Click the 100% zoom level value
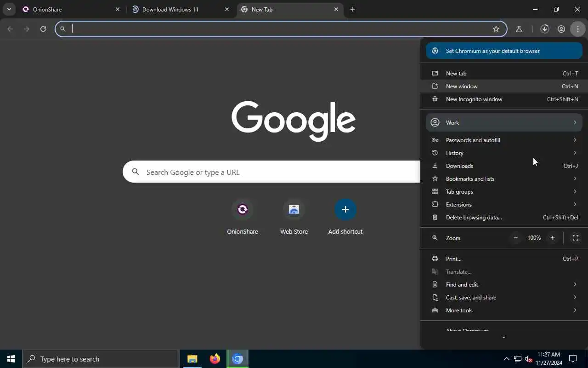588x368 pixels. point(534,238)
